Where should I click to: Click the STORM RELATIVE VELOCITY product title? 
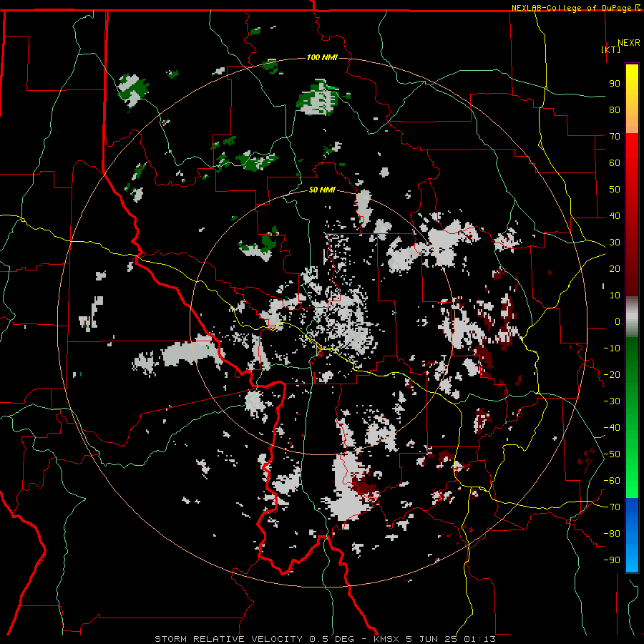coord(228,639)
